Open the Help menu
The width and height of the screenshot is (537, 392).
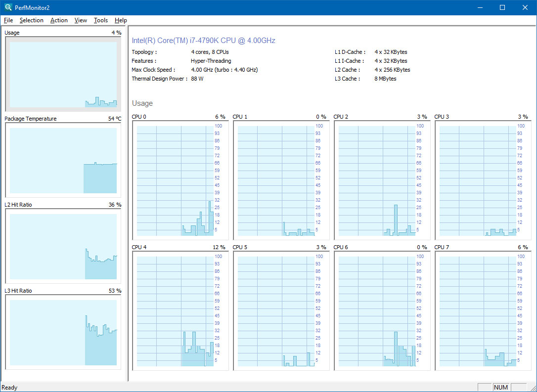click(121, 20)
